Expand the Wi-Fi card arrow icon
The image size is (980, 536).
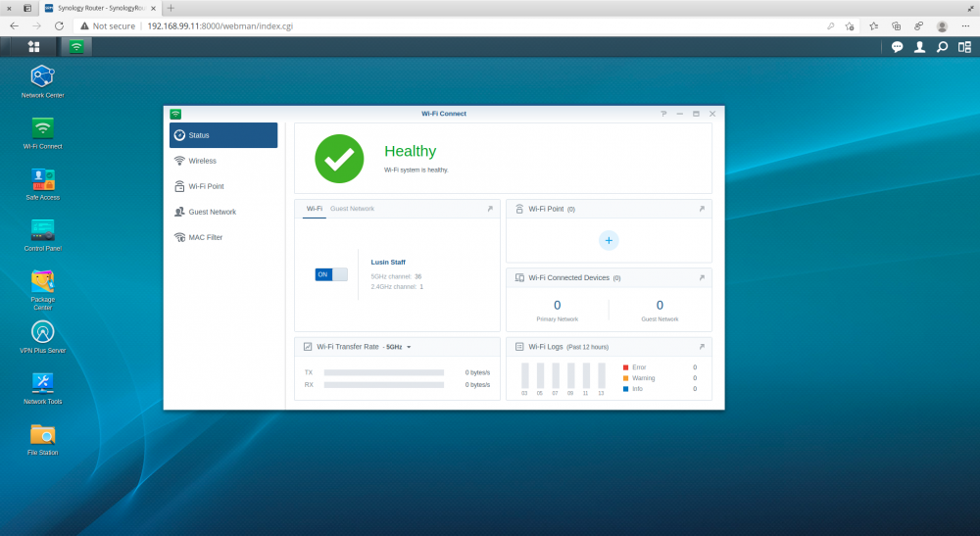point(490,209)
